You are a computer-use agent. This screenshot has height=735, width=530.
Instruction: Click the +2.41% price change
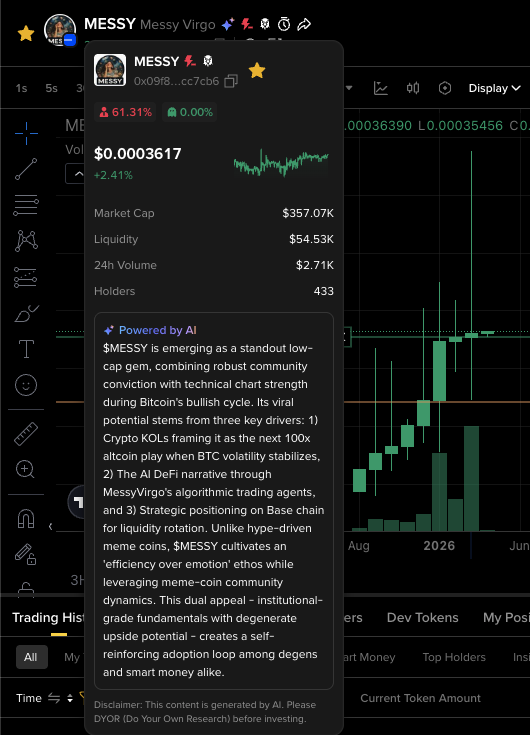click(113, 175)
